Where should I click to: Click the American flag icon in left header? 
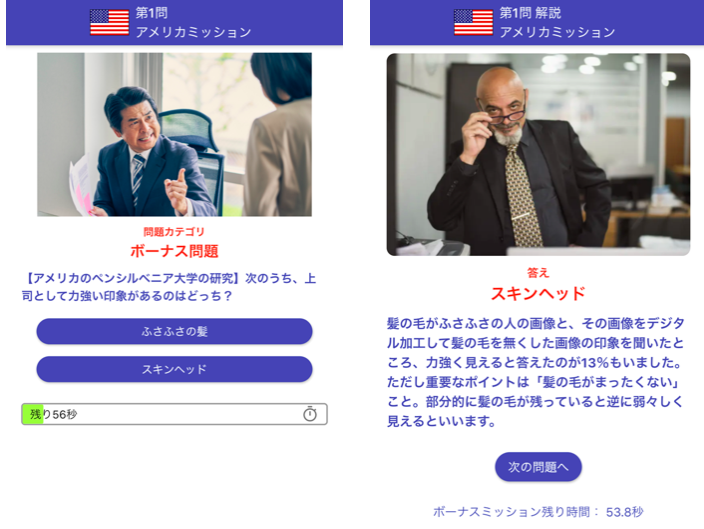pyautogui.click(x=109, y=22)
